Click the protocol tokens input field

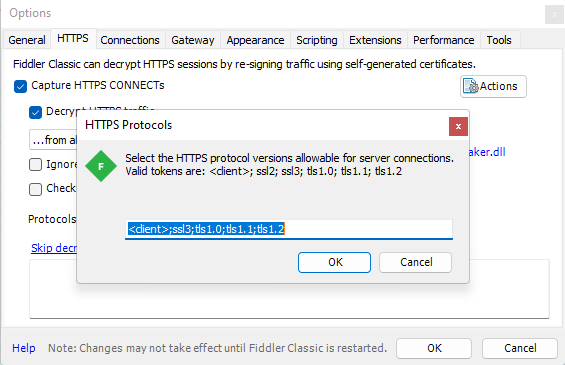[x=289, y=229]
